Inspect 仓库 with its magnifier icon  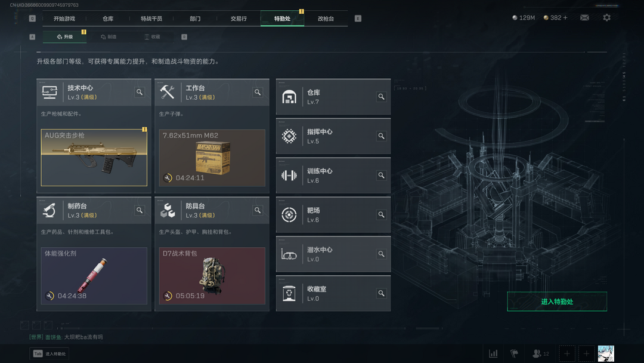(x=381, y=97)
